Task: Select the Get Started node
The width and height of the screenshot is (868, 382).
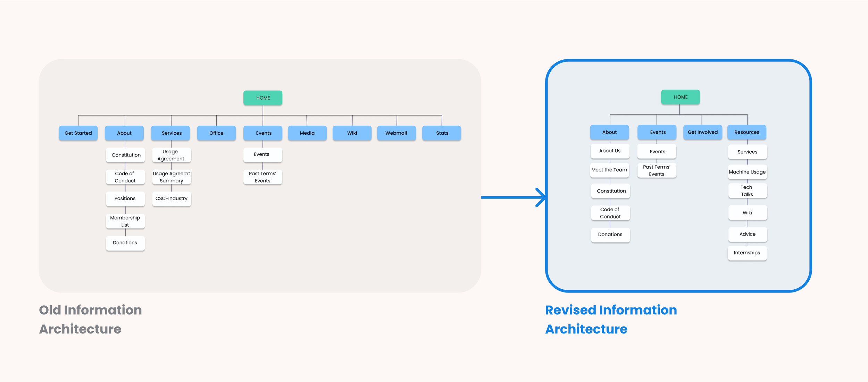Action: point(78,133)
